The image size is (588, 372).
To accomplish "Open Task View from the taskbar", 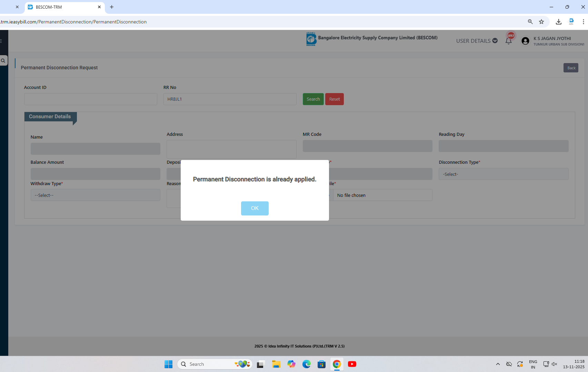I will (x=261, y=364).
